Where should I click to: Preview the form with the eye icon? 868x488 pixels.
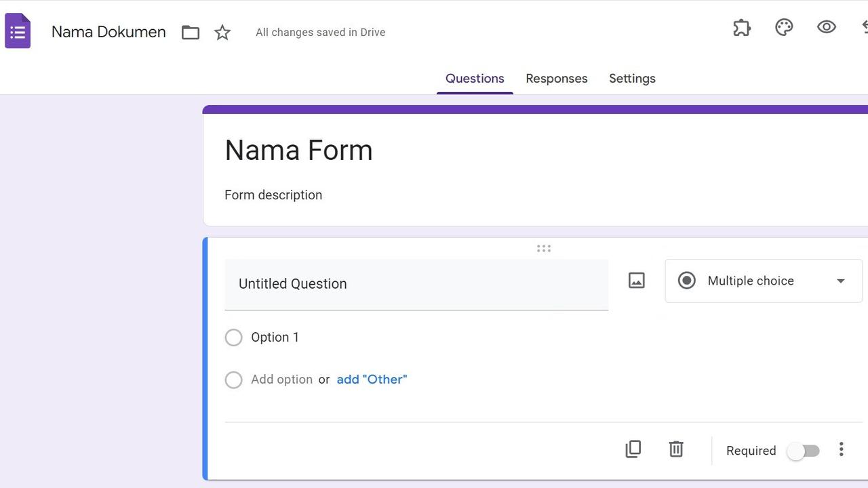tap(826, 27)
